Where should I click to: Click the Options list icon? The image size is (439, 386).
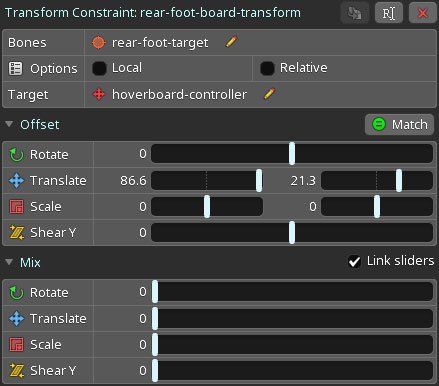15,68
